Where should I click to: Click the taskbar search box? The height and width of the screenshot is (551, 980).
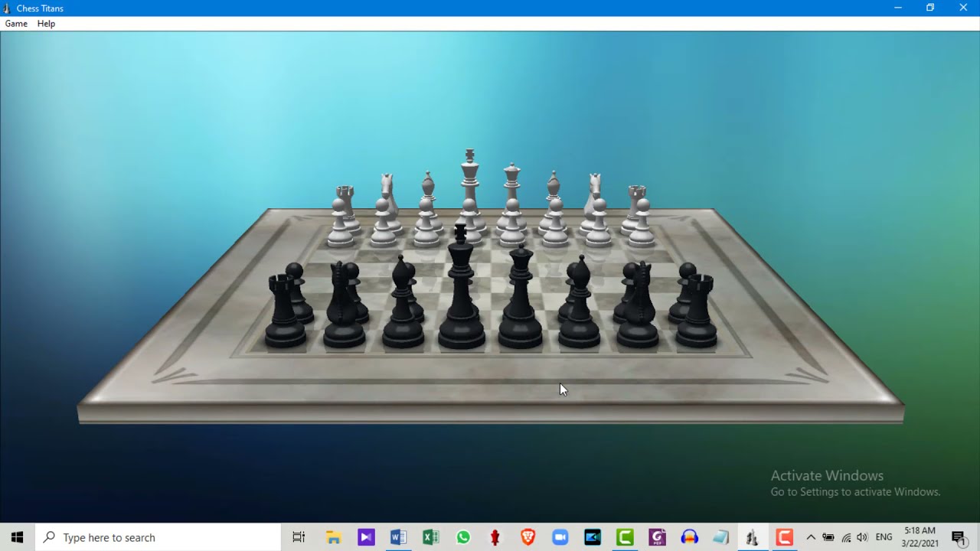(x=158, y=537)
